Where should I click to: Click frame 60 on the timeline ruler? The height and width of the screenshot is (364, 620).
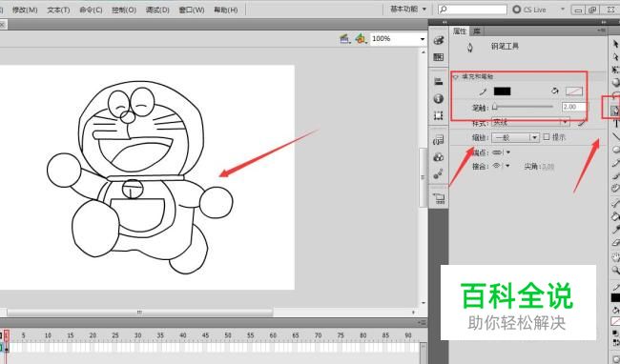click(273, 335)
